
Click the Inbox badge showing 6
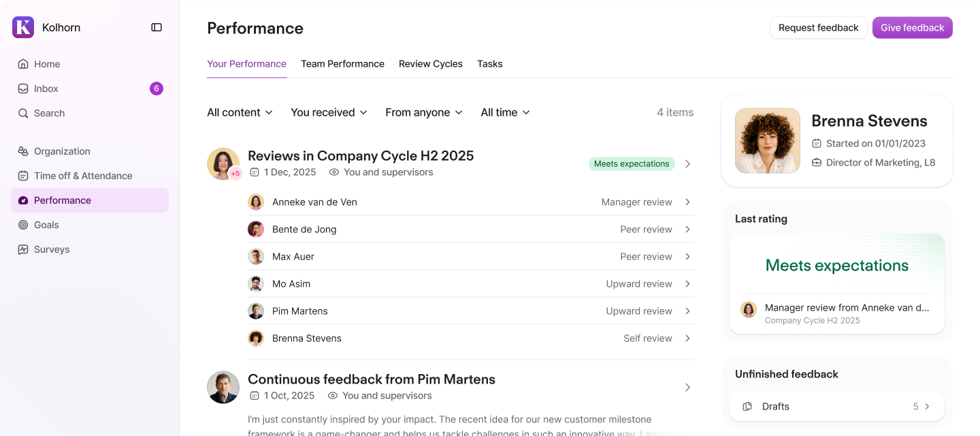(157, 89)
